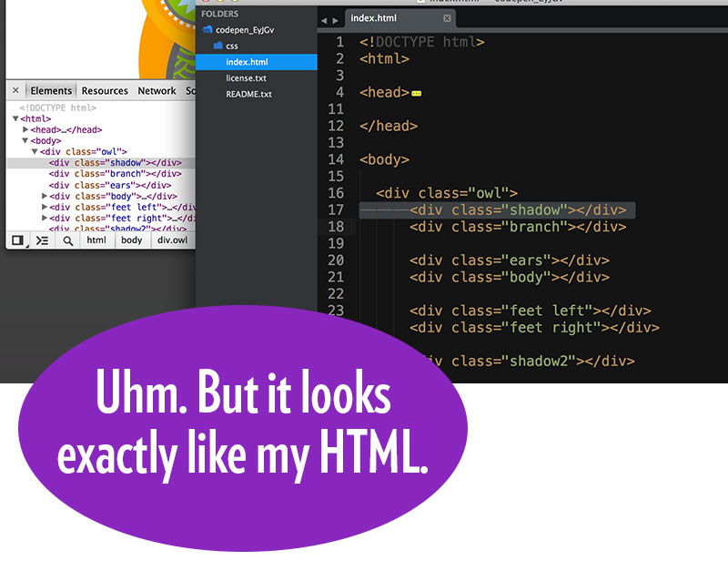Click the previous tab arrow in editor

[324, 20]
